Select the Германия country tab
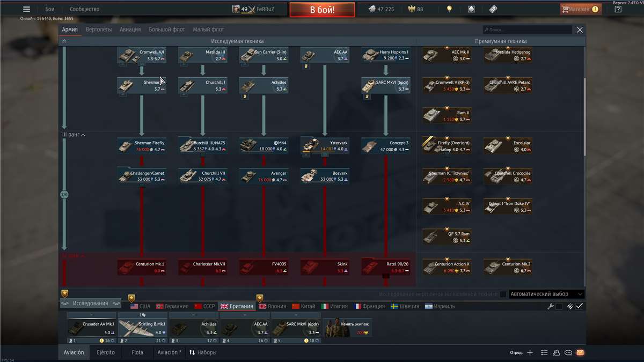 (x=172, y=306)
